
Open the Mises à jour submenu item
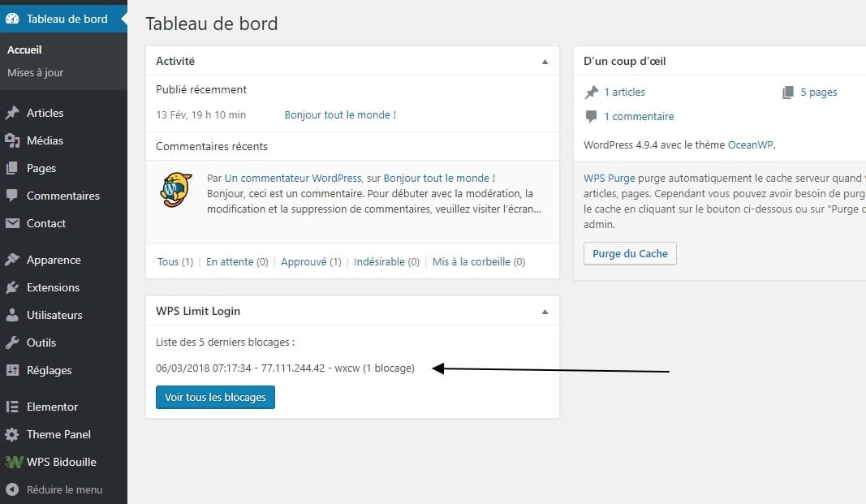click(35, 72)
